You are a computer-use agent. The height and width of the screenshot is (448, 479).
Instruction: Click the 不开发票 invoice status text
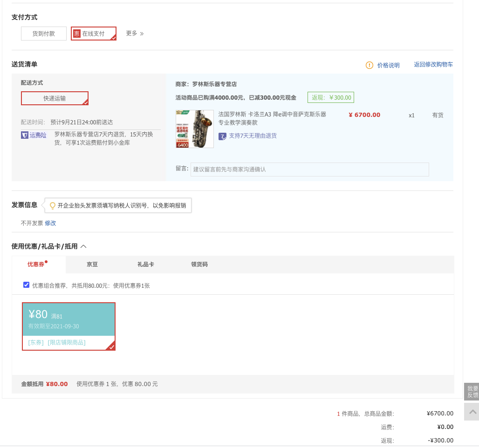coord(32,223)
